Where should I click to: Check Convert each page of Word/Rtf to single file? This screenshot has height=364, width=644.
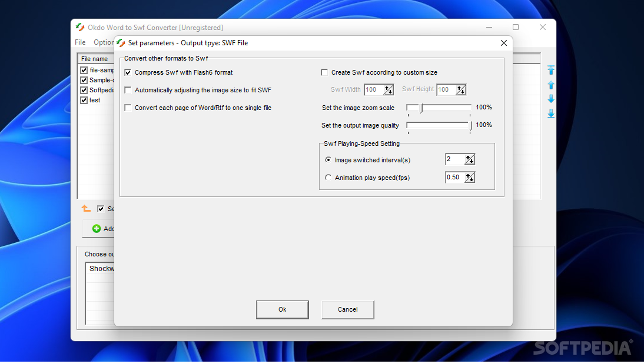pyautogui.click(x=128, y=108)
